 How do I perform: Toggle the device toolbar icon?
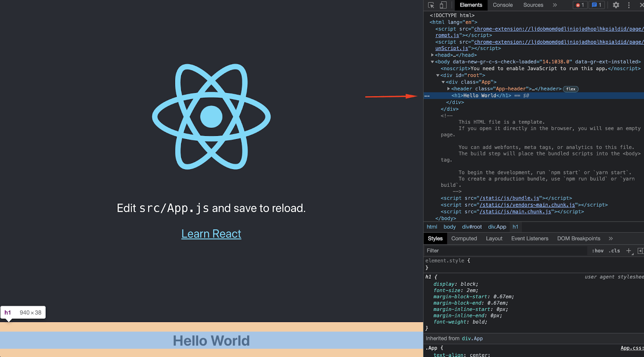pyautogui.click(x=443, y=5)
